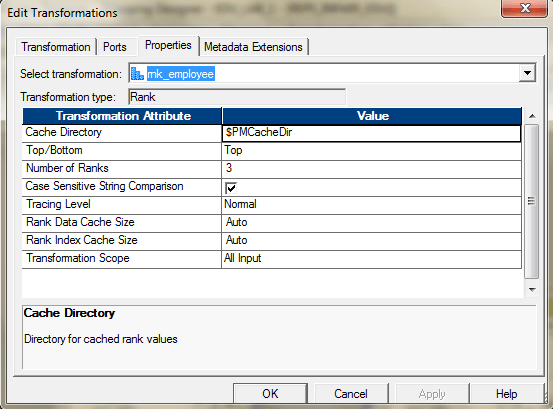553x409 pixels.
Task: Click the Apply button
Action: pyautogui.click(x=432, y=393)
